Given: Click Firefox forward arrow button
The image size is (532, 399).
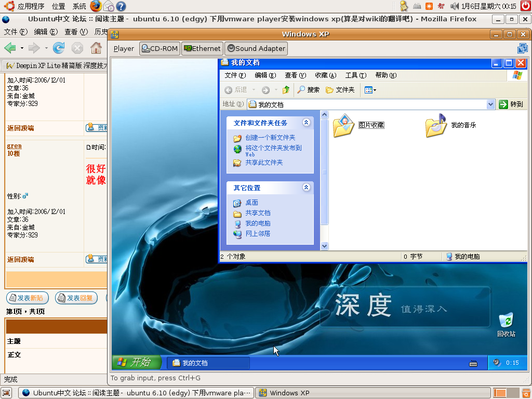Looking at the screenshot, I should (x=34, y=48).
